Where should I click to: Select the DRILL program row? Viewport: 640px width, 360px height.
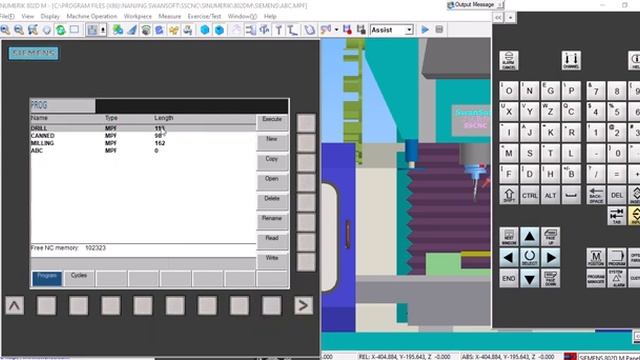143,128
